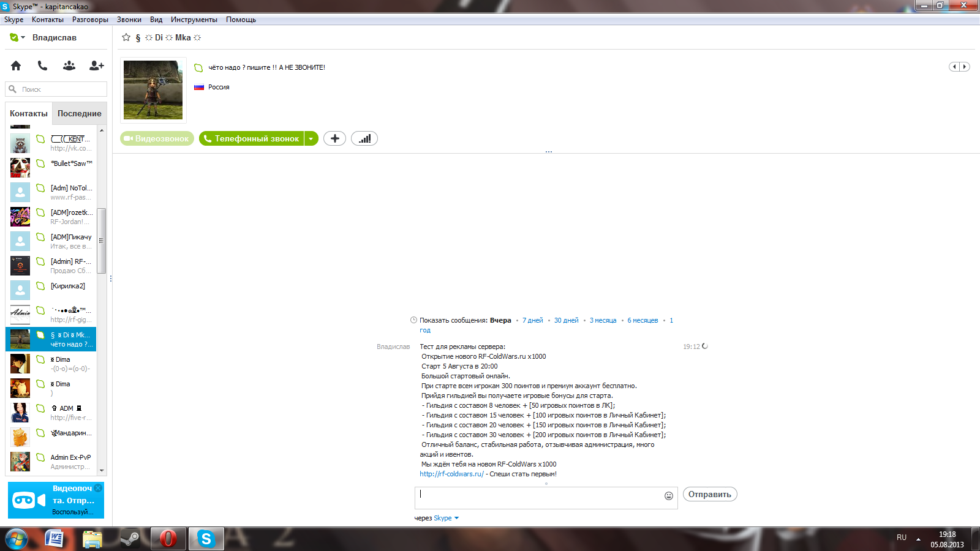Click RU language indicator in tray

902,538
